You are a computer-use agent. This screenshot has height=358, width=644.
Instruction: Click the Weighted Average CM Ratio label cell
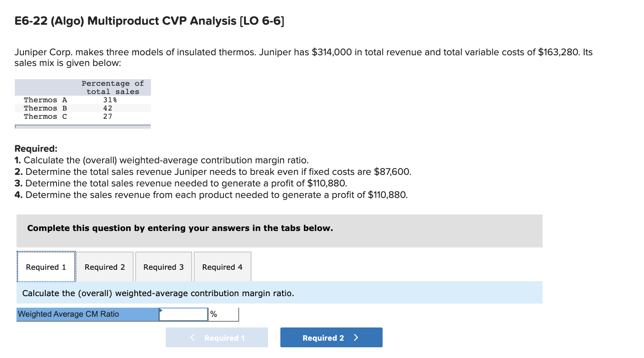(87, 314)
